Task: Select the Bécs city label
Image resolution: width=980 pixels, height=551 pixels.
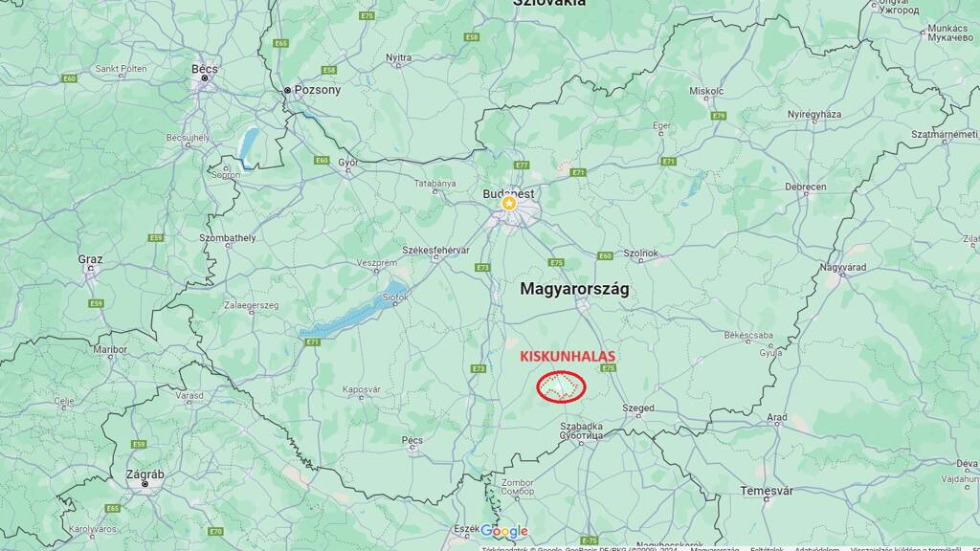Action: [x=205, y=69]
